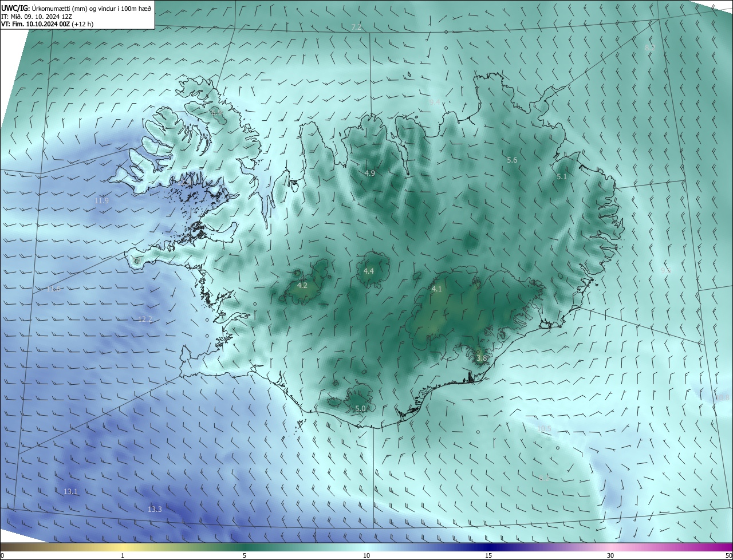Click the color scale tick labeled 1
Screen dimensions: 733x560
point(123,555)
